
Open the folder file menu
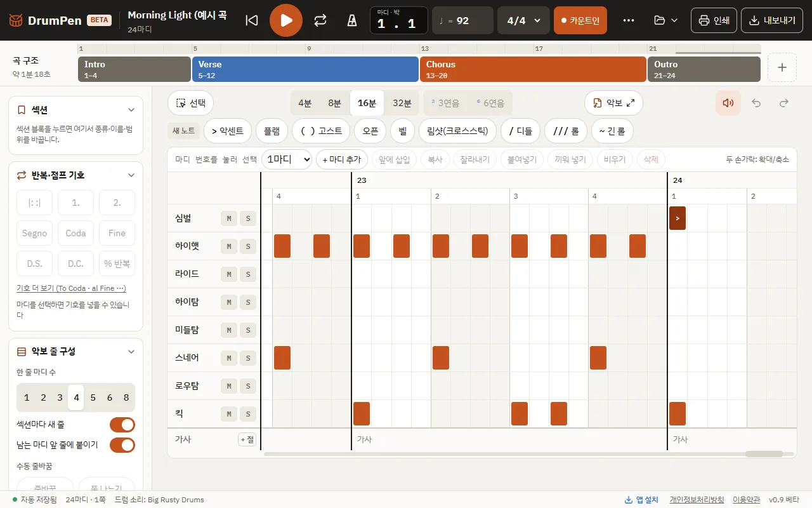tap(665, 20)
